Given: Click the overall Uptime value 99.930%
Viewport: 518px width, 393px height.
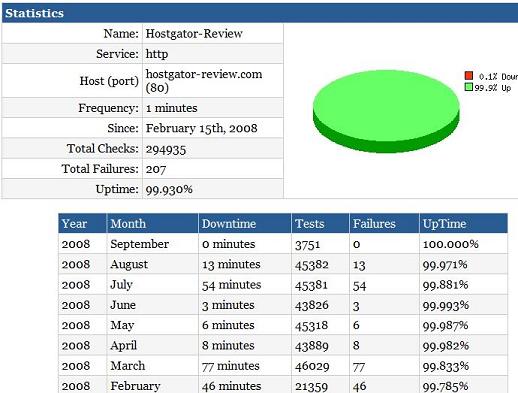Looking at the screenshot, I should tap(169, 189).
